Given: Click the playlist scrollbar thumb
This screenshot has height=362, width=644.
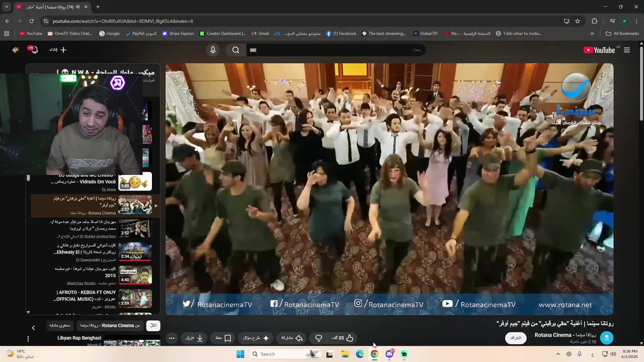Looking at the screenshot, I should click(28, 178).
